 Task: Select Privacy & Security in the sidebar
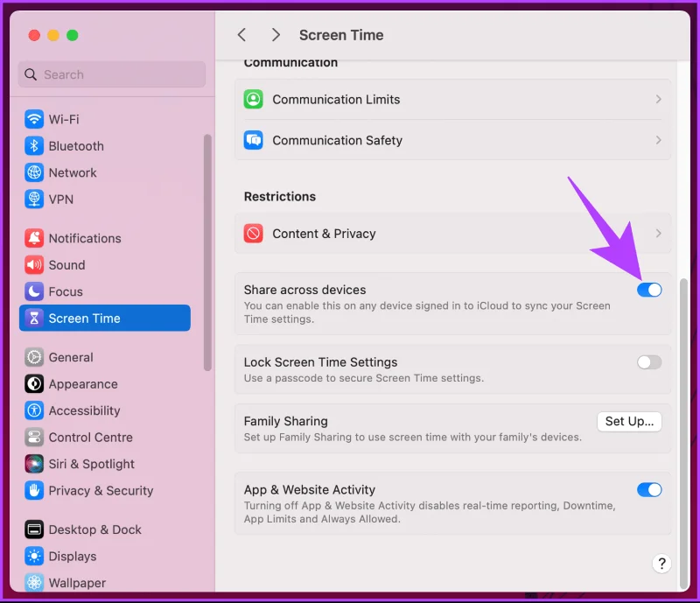pos(105,490)
